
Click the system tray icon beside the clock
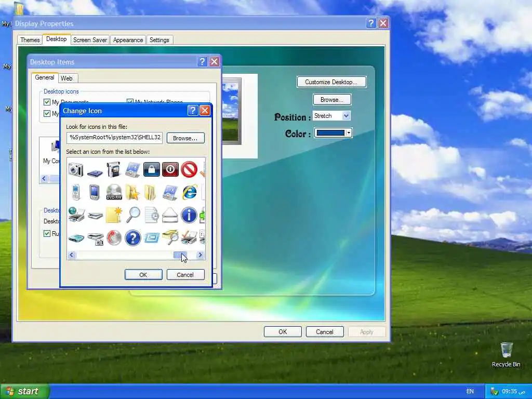(494, 392)
